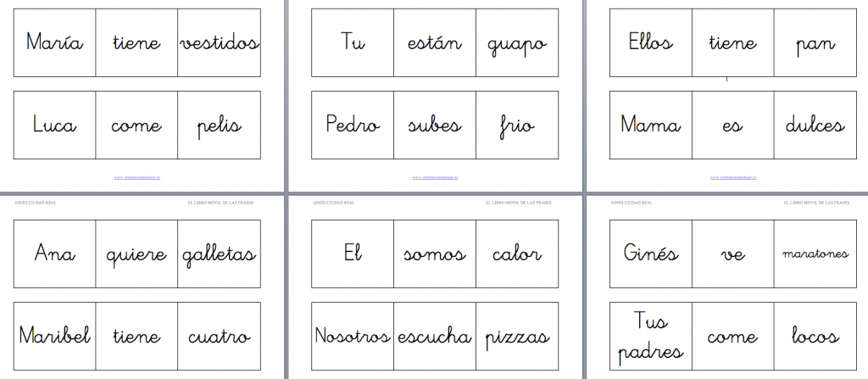
Task: Click the "Nosotros" pronoun card
Action: [x=353, y=336]
